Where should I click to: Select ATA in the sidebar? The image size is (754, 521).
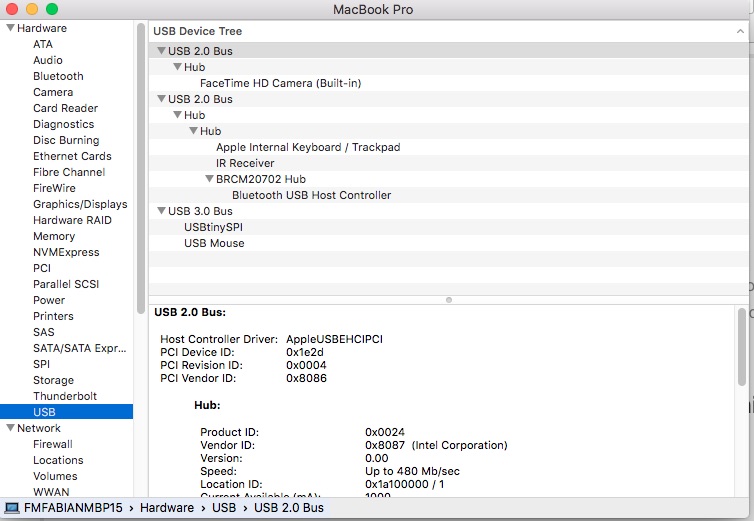(x=43, y=44)
